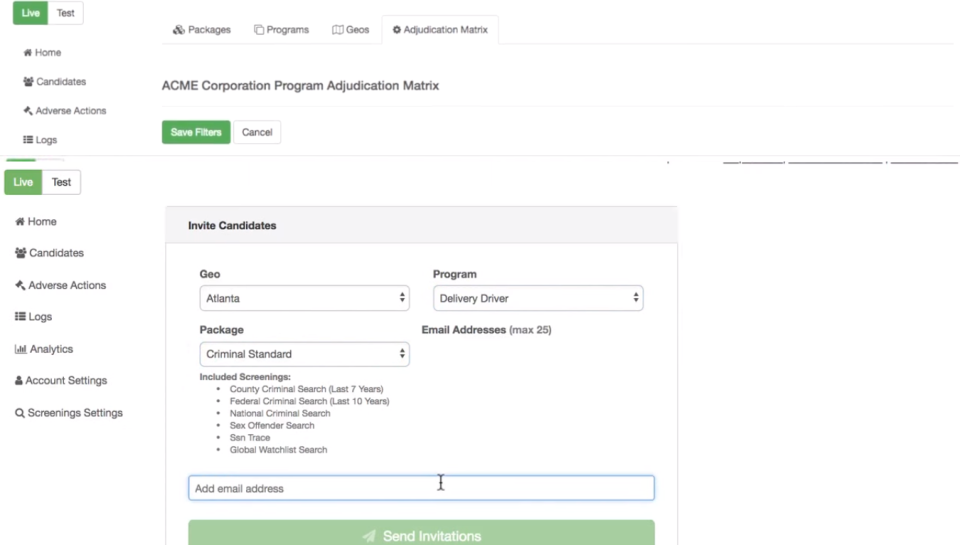The image size is (960, 545).
Task: Toggle Test mode in the upper panel
Action: click(66, 13)
